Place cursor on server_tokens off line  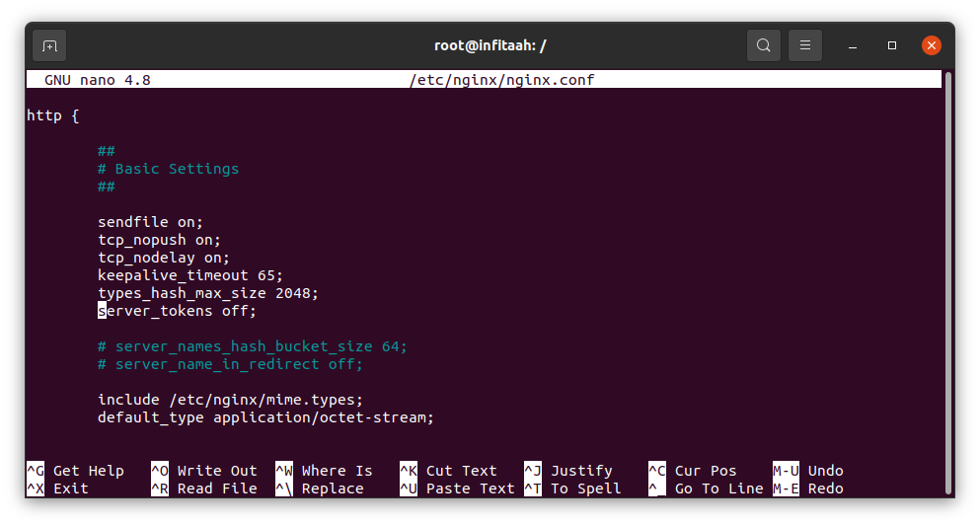(177, 311)
